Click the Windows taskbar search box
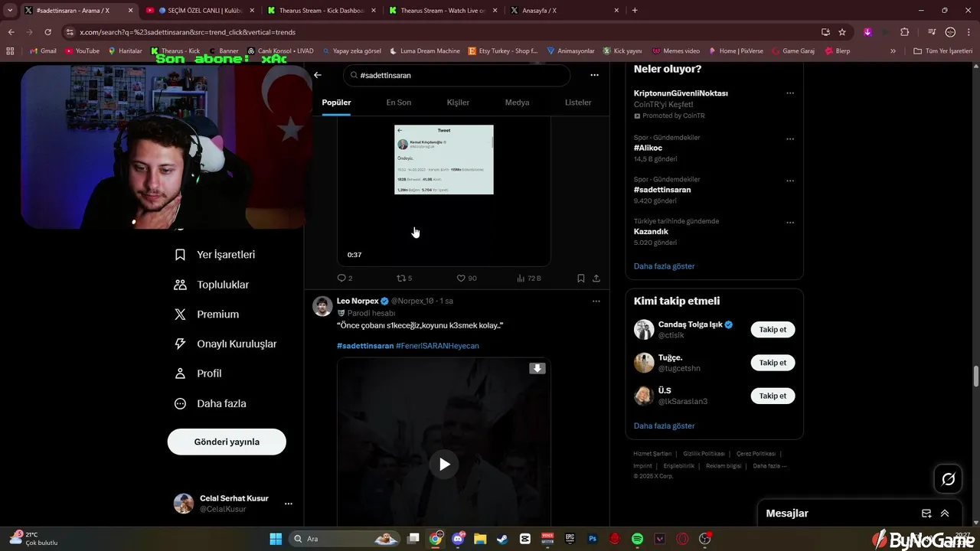This screenshot has width=980, height=551. point(346,539)
